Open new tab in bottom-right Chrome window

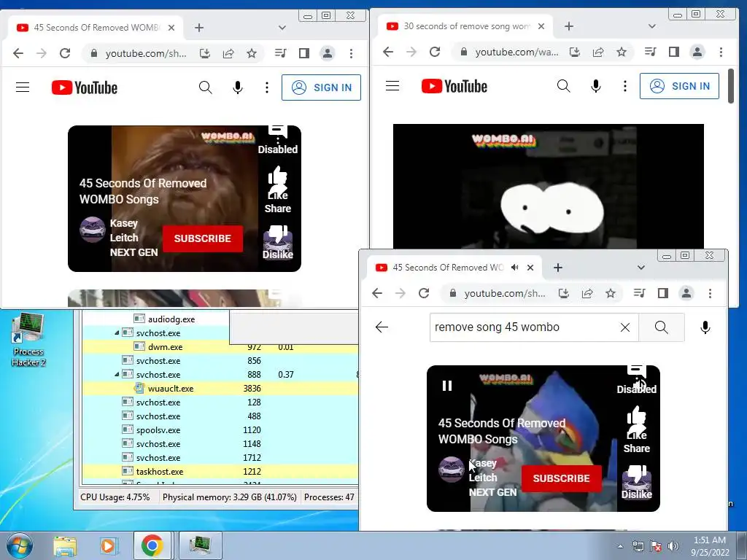558,268
